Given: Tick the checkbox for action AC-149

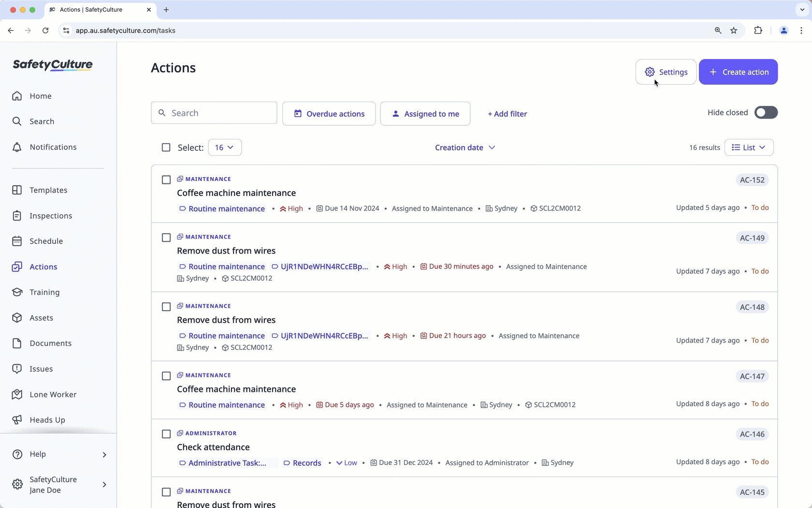Looking at the screenshot, I should pos(166,238).
